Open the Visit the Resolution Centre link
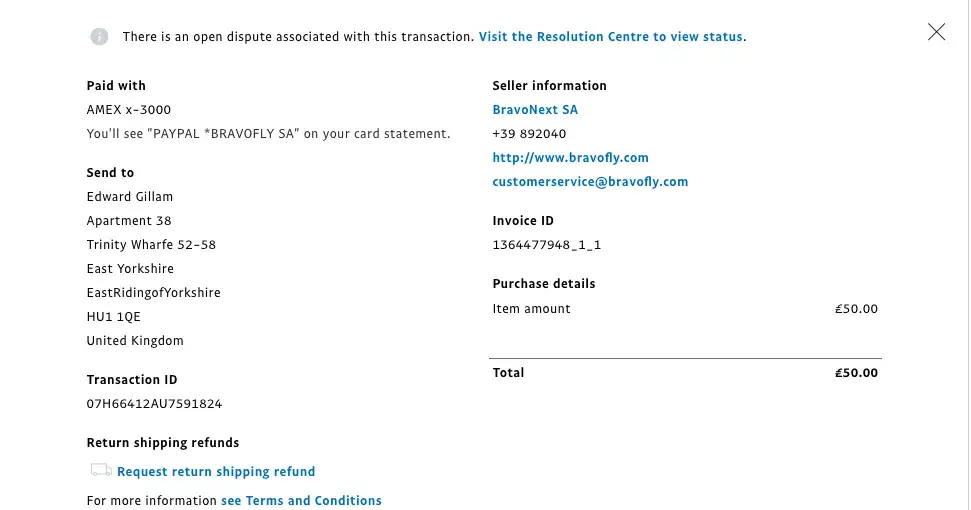 (611, 37)
